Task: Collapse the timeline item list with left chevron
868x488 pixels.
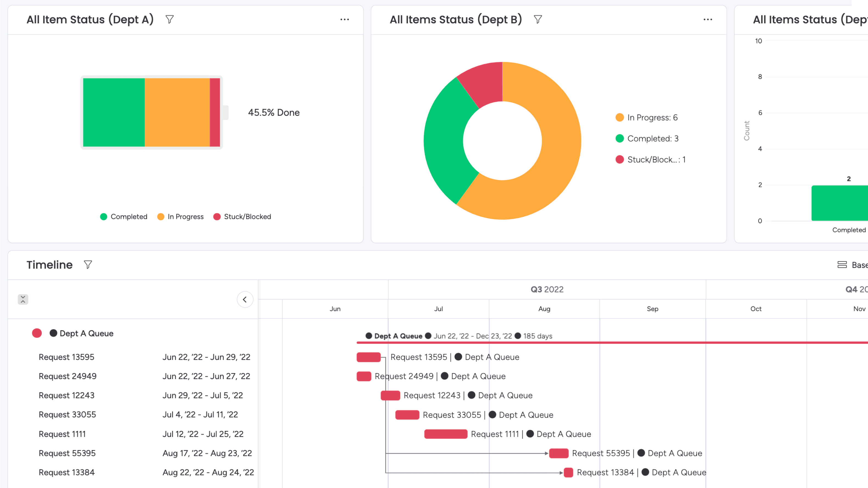Action: click(x=245, y=299)
